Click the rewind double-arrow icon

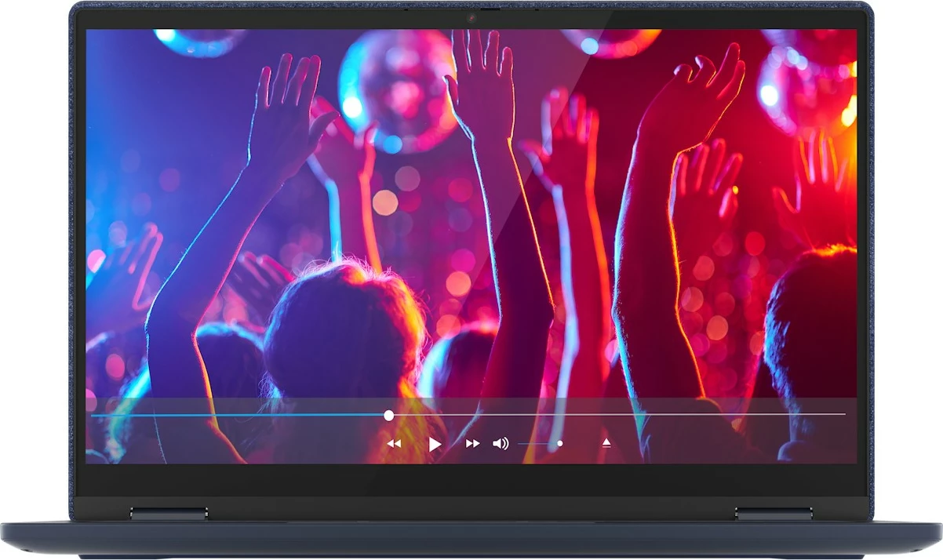394,444
